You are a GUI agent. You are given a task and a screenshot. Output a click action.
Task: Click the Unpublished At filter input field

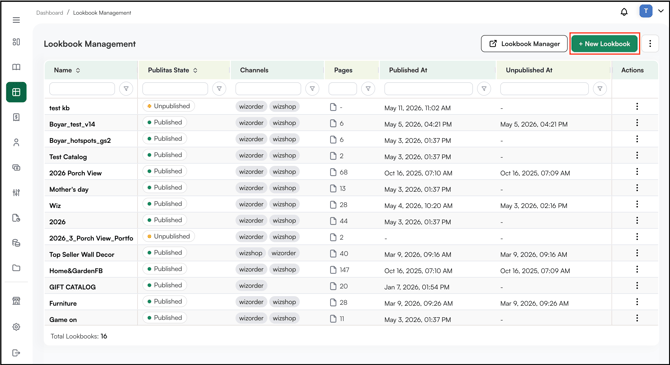tap(544, 89)
